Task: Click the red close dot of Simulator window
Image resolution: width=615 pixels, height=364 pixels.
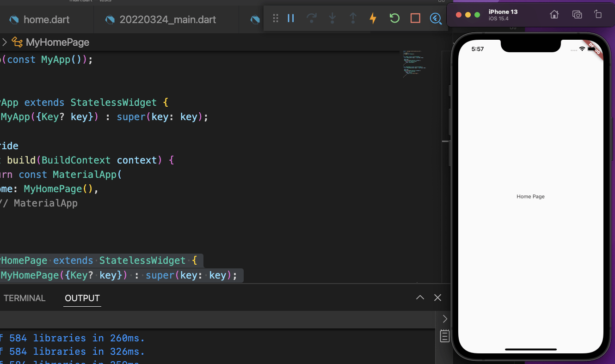Action: [459, 15]
